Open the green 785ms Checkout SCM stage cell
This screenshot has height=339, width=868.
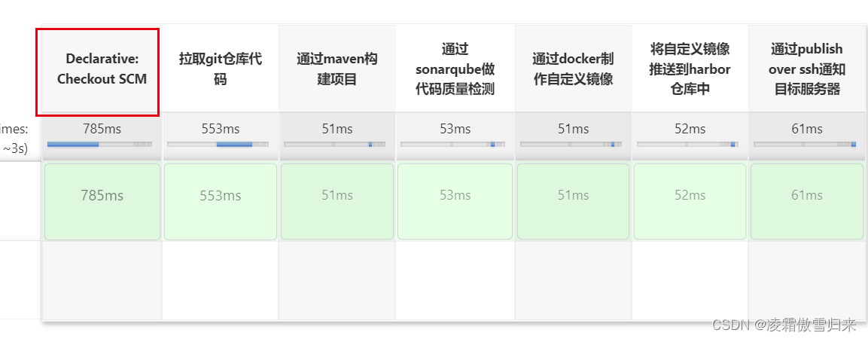pyautogui.click(x=102, y=201)
